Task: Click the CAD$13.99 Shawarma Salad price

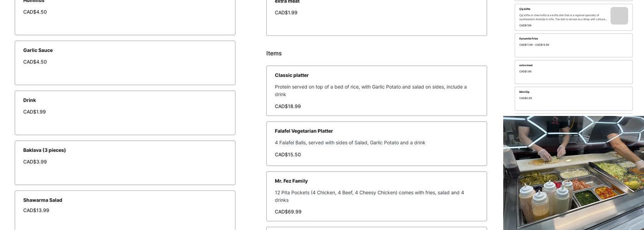Action: click(36, 211)
